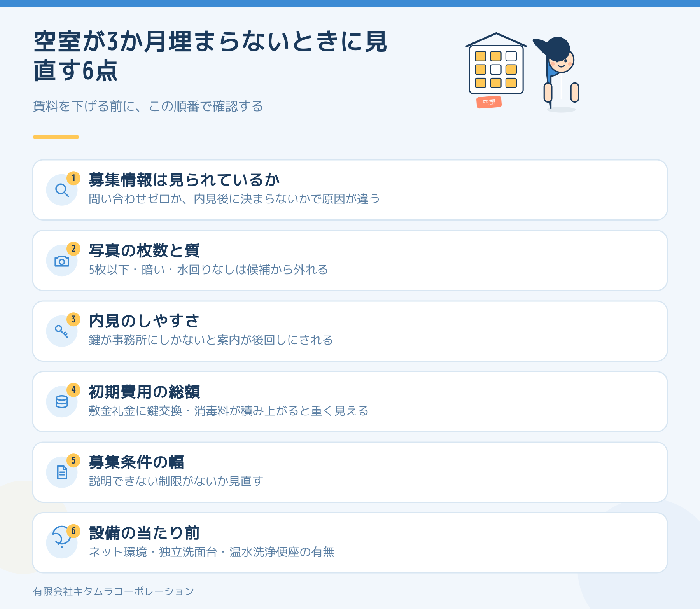Click the main title 空室が3か月埋まらないときに見直す6点

point(210,56)
